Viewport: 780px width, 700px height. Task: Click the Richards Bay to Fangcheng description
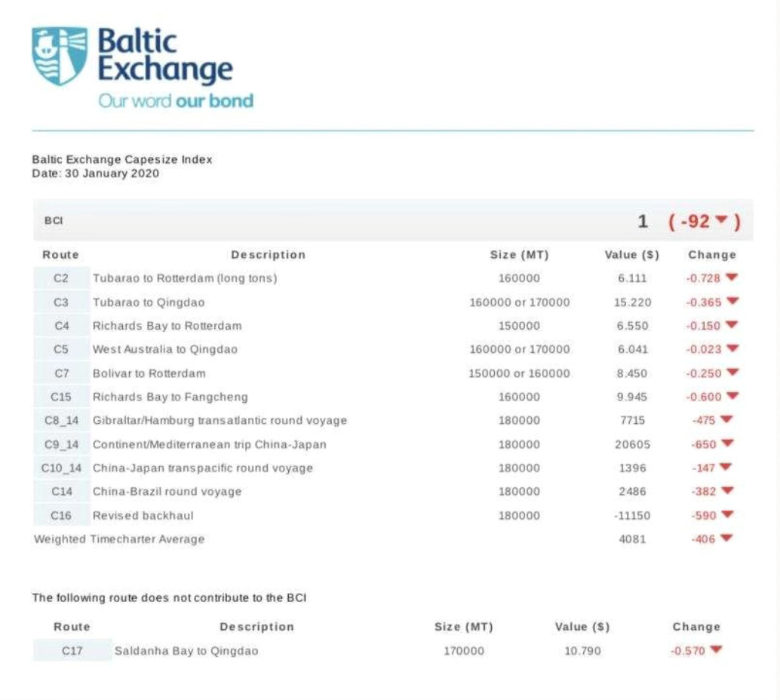coord(170,397)
